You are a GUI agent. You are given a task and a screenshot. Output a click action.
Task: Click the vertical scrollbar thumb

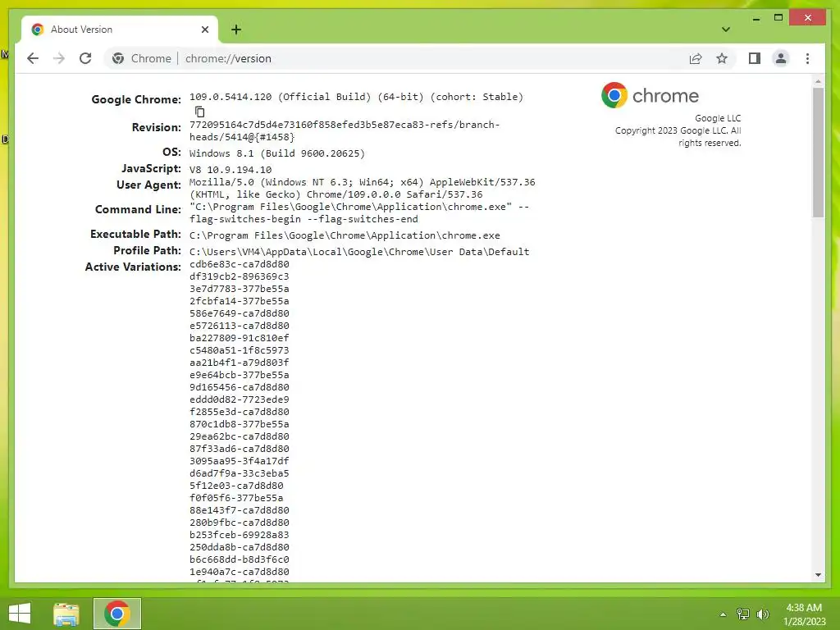818,153
